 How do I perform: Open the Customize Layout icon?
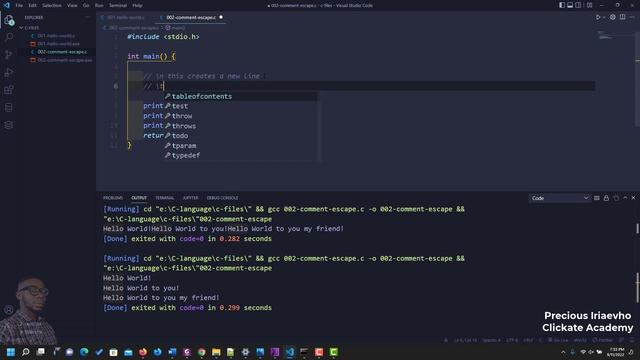point(589,5)
